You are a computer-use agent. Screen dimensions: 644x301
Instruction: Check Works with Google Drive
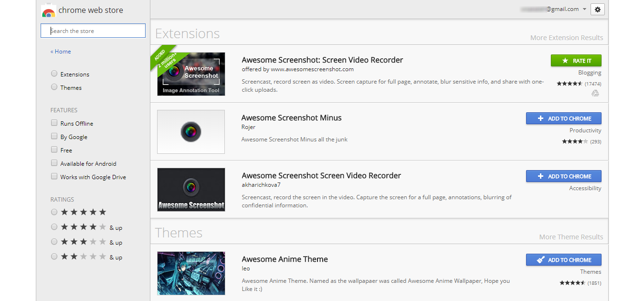click(x=54, y=176)
